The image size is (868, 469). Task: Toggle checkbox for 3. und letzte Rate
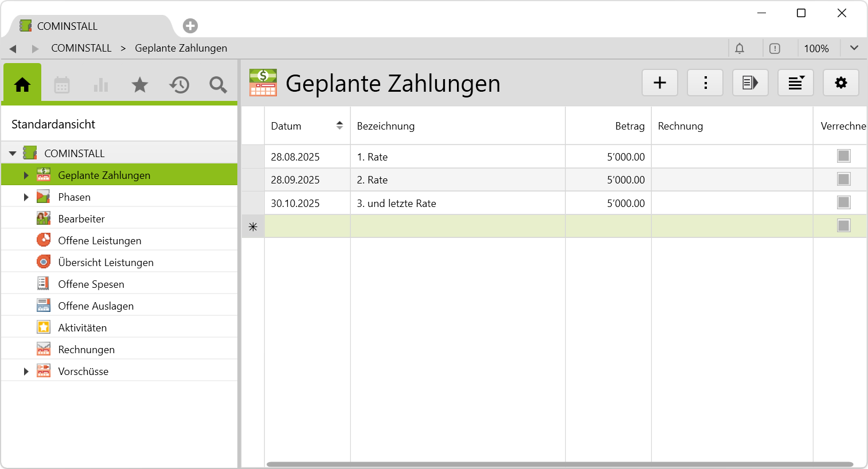tap(843, 202)
